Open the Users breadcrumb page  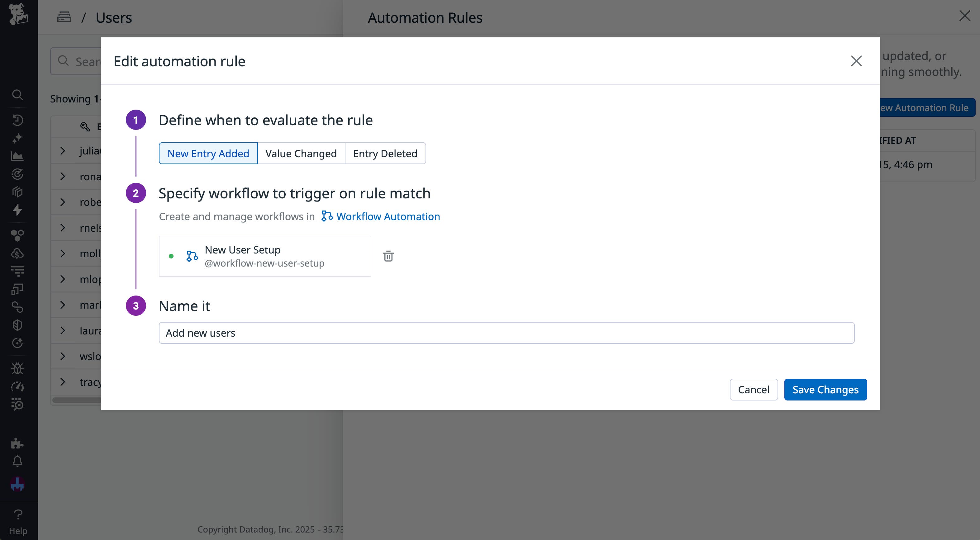113,17
